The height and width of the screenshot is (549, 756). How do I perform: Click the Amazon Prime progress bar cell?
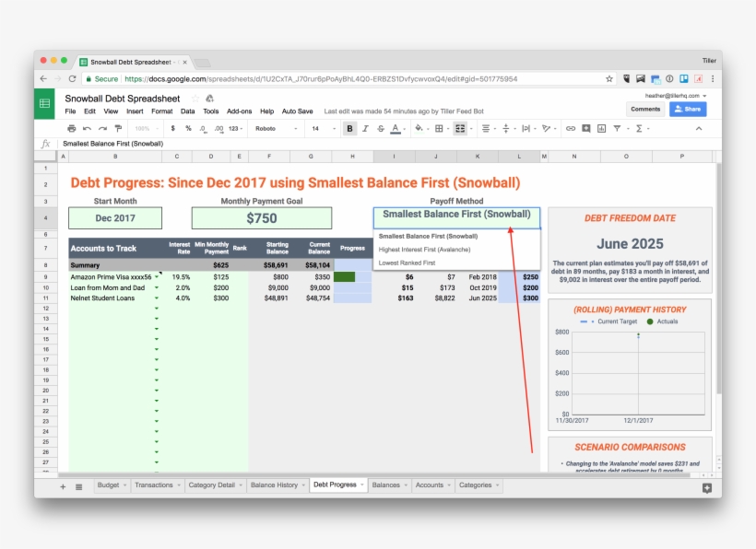tap(352, 277)
